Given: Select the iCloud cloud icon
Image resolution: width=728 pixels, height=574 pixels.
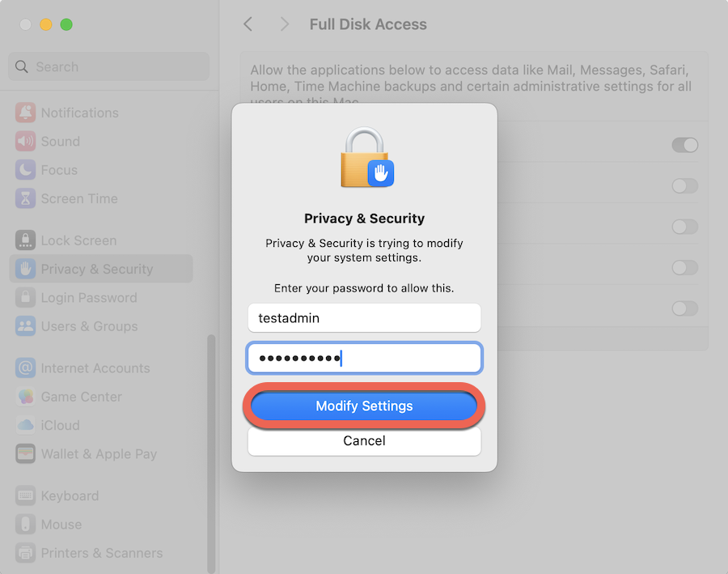Looking at the screenshot, I should 26,425.
